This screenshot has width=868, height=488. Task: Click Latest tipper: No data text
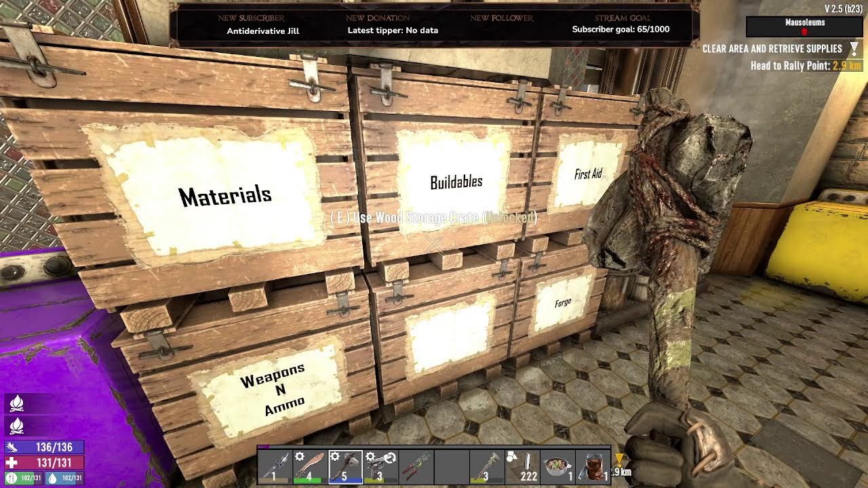[x=393, y=30]
